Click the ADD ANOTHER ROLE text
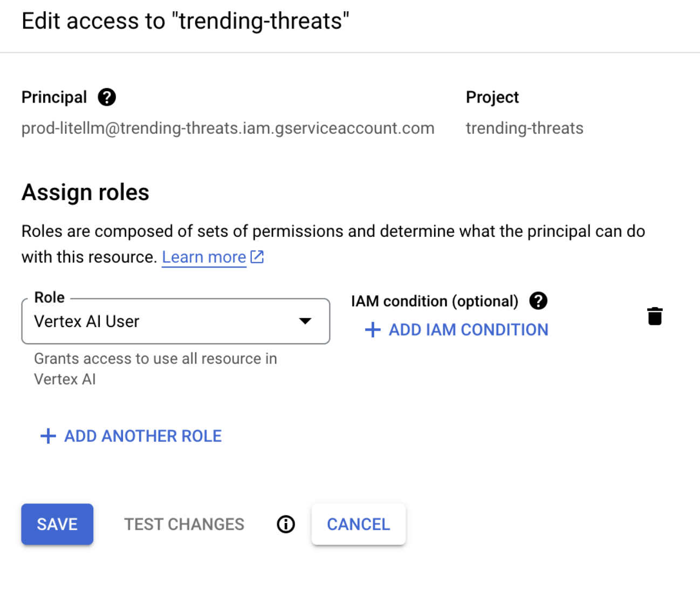Screen dimensions: 700x600 [143, 436]
